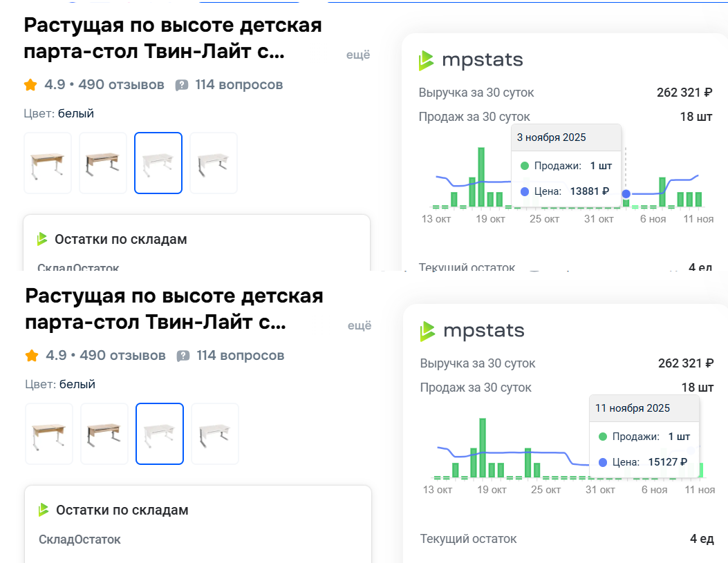The height and width of the screenshot is (563, 728).
Task: Click the product title in lower capture
Action: (174, 309)
